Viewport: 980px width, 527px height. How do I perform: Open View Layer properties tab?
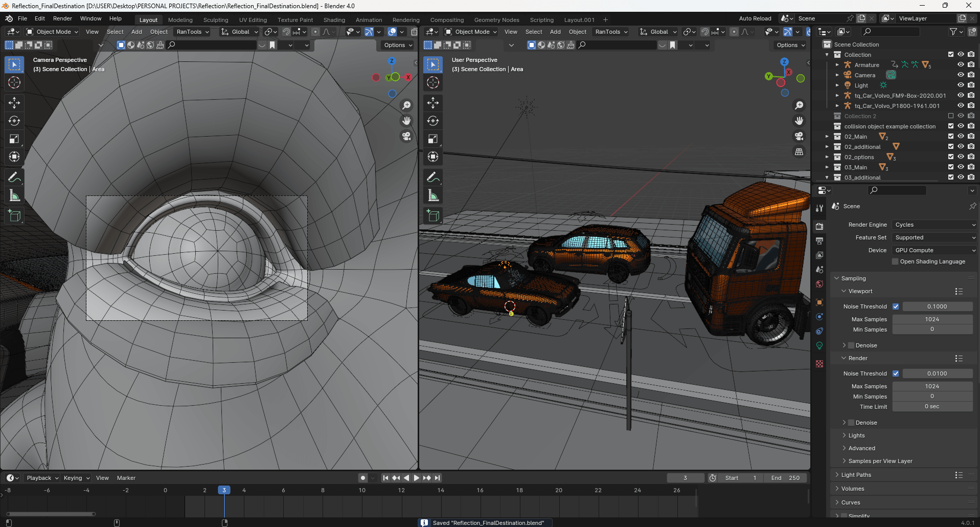click(819, 255)
